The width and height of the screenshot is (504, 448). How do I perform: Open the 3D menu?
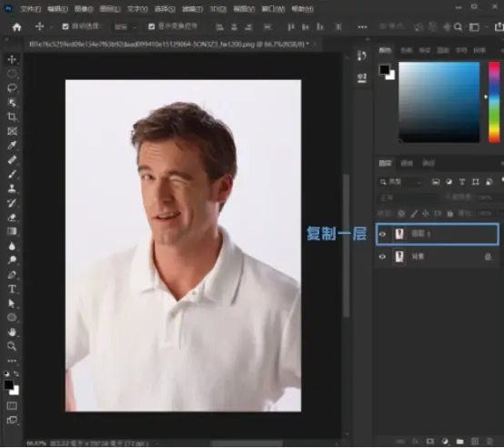click(x=218, y=9)
